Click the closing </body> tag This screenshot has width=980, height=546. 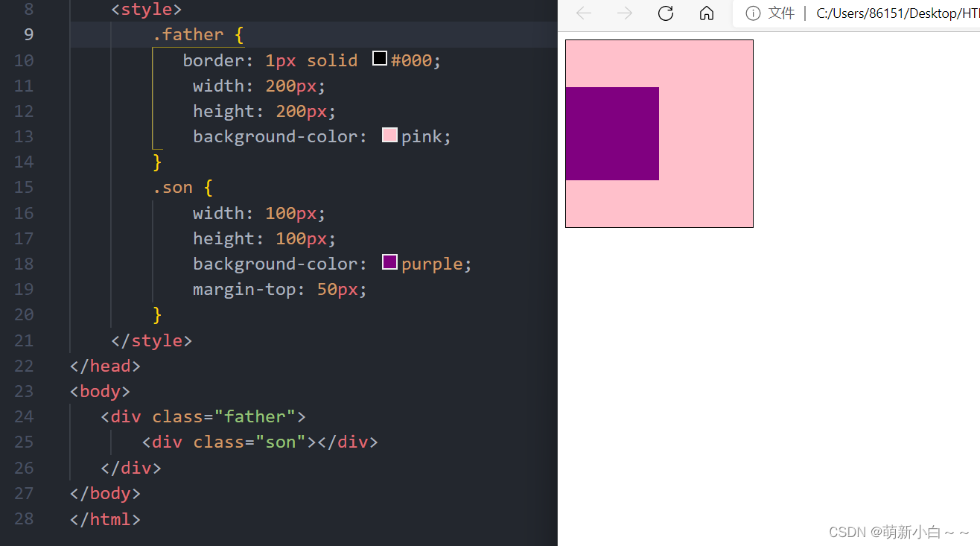point(106,493)
